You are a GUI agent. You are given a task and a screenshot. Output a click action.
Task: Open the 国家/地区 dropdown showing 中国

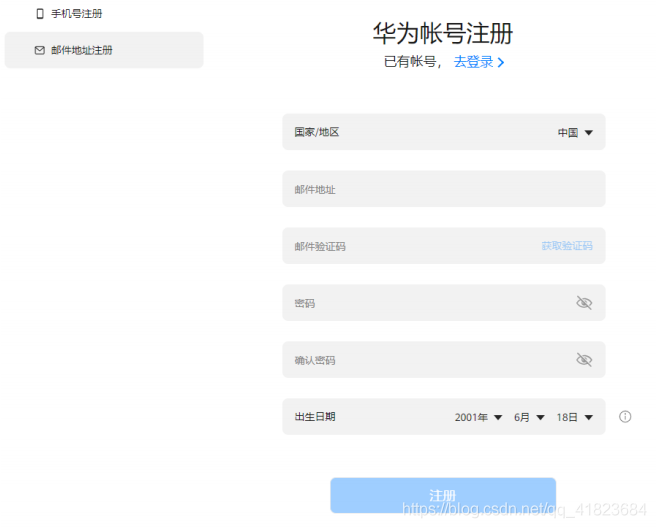(575, 133)
